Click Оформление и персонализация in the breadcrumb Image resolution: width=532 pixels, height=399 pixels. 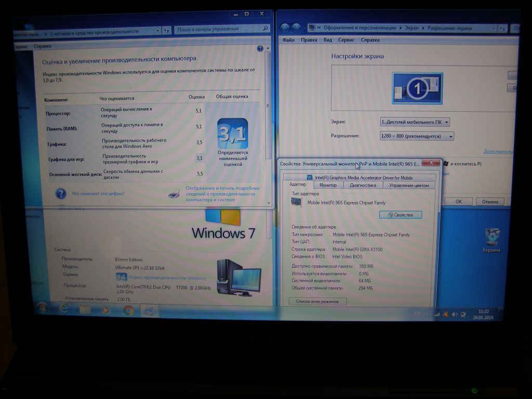click(360, 28)
